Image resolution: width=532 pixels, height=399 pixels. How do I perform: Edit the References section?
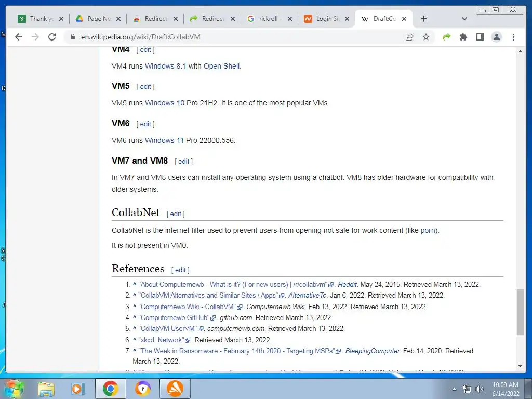click(x=180, y=270)
